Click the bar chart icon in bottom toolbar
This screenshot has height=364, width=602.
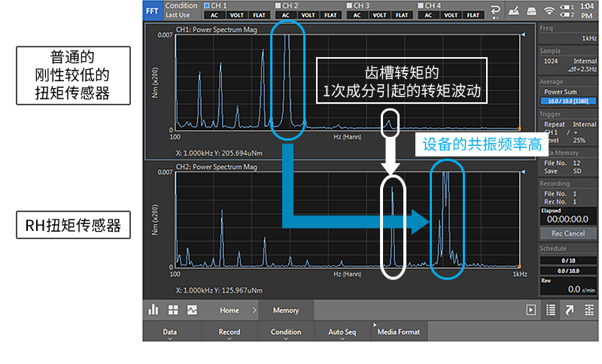tap(154, 310)
